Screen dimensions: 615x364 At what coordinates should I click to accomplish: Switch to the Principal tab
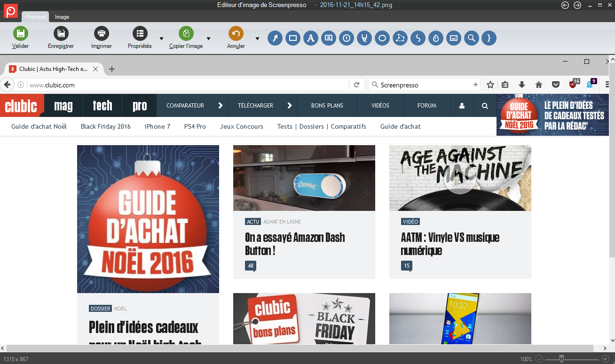[36, 16]
